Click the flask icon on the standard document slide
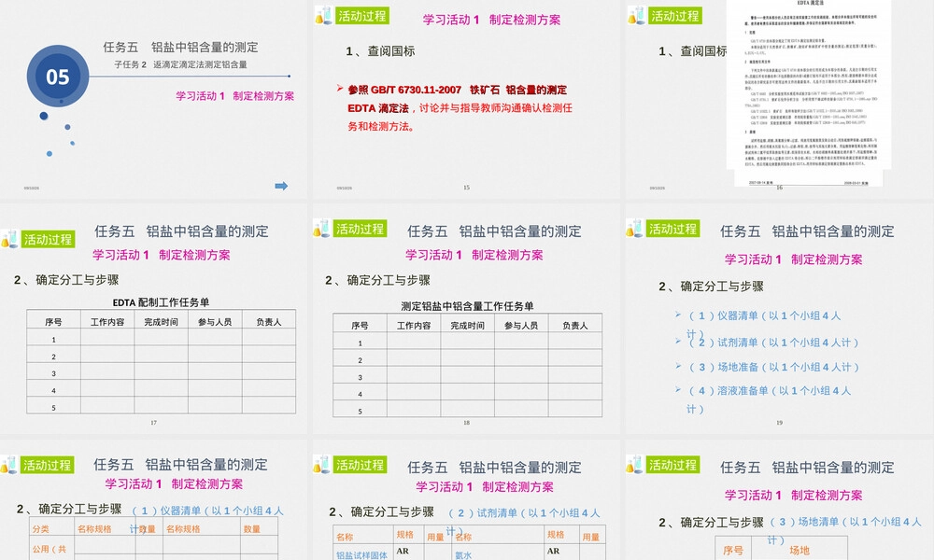 636,16
